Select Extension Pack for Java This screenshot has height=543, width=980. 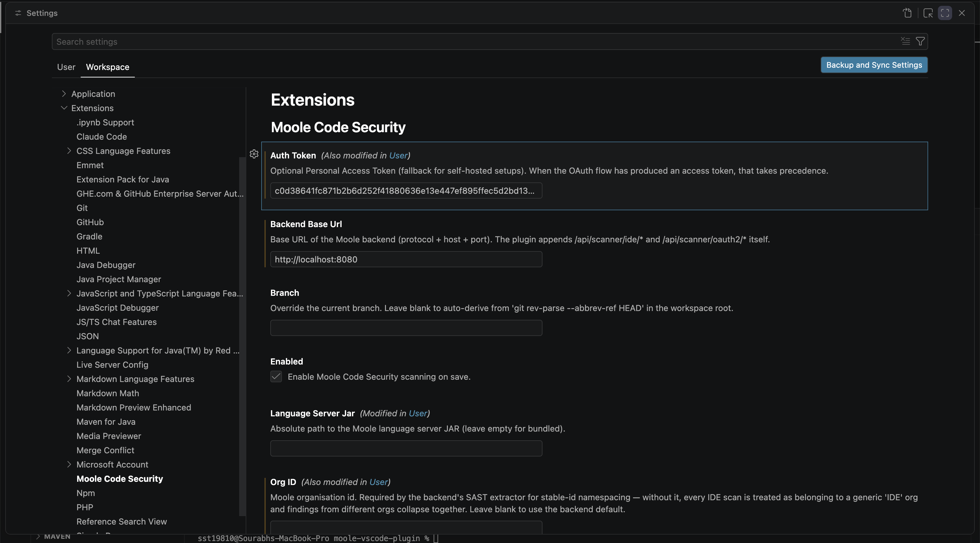tap(122, 179)
